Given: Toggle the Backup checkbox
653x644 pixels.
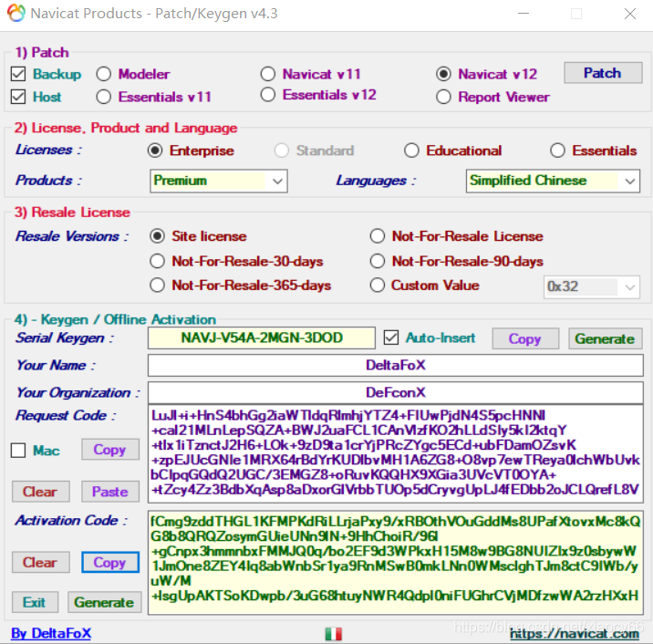Looking at the screenshot, I should click(18, 74).
